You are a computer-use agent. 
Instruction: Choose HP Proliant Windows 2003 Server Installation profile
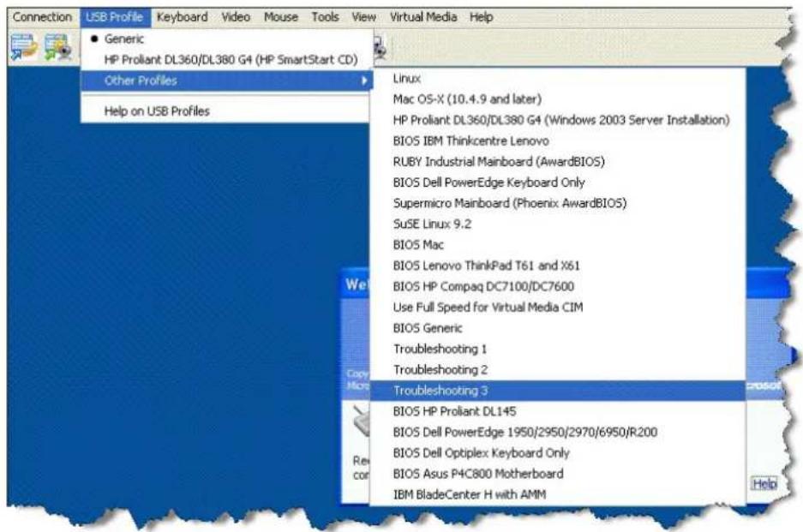tap(558, 120)
